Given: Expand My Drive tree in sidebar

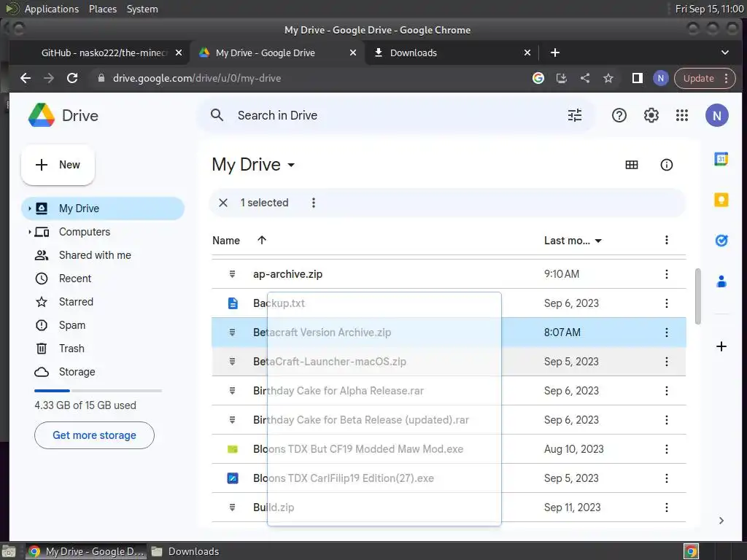Looking at the screenshot, I should (29, 209).
